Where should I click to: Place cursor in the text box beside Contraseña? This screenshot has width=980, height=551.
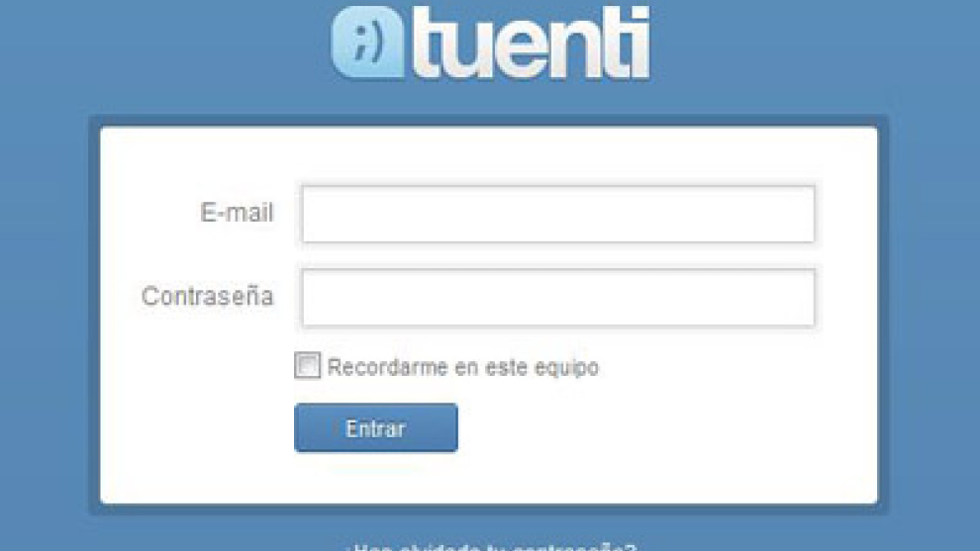click(x=558, y=298)
